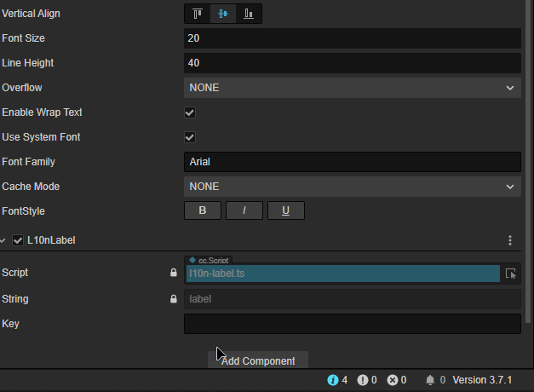Disable the Enable Wrap Text checkbox

190,112
